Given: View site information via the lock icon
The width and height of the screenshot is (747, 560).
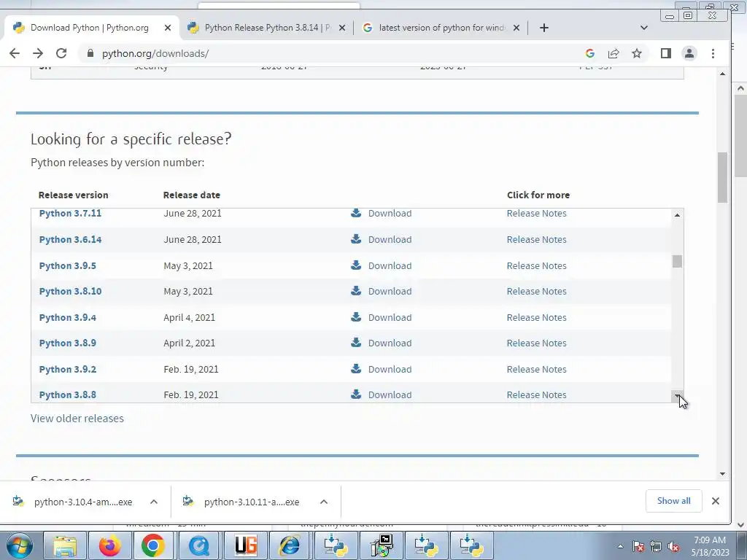Looking at the screenshot, I should point(90,53).
